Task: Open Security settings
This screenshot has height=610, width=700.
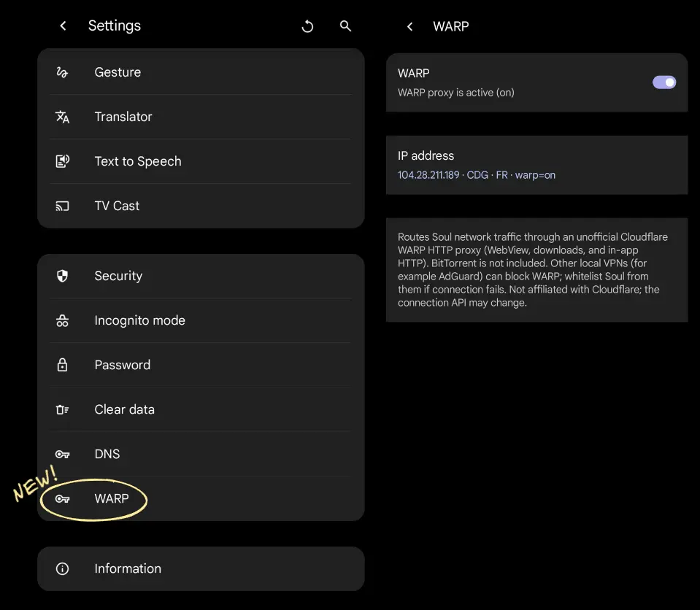Action: (201, 276)
